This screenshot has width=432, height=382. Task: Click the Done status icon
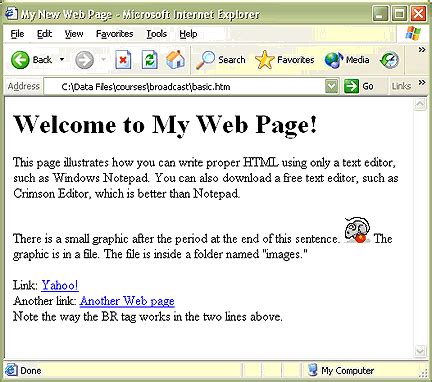pyautogui.click(x=11, y=370)
